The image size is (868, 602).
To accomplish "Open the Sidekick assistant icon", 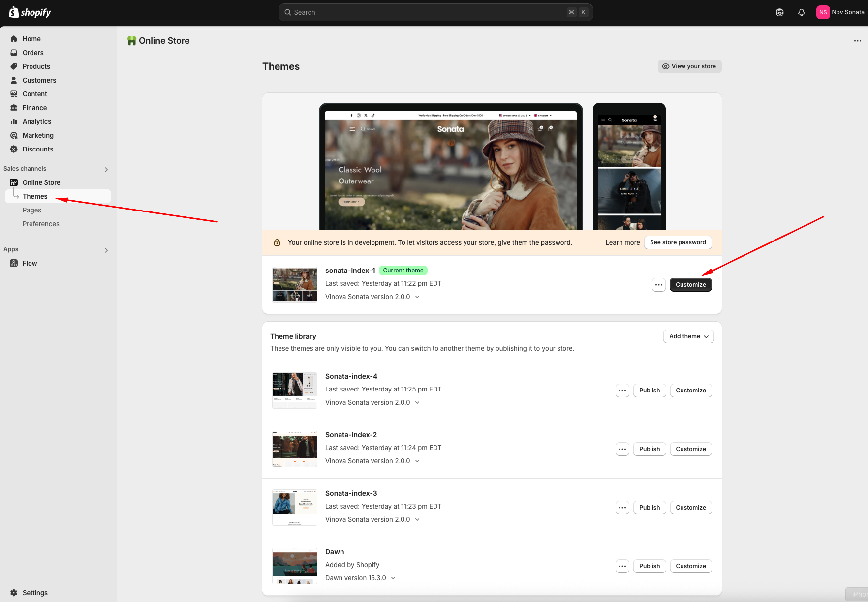I will 779,12.
